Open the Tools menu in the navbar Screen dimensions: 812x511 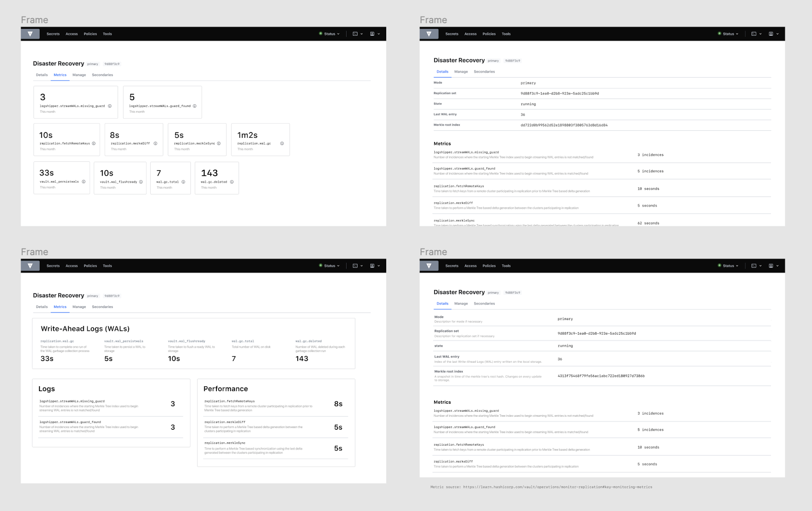tap(107, 34)
